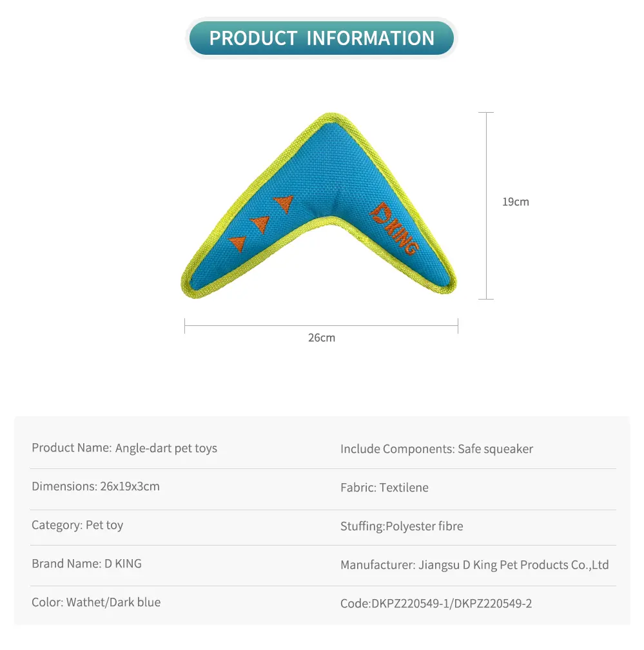Click the Fabric: Textilene row
This screenshot has width=644, height=650.
click(x=384, y=488)
